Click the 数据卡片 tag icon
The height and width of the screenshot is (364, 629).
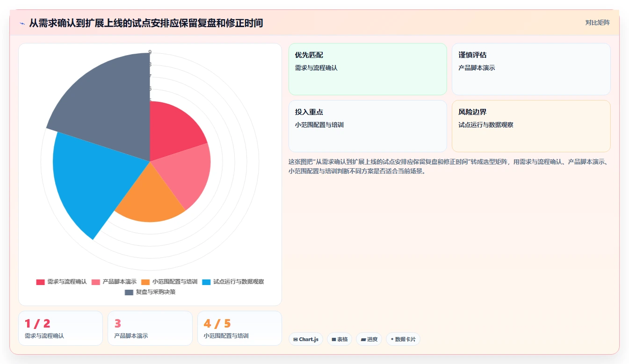392,339
